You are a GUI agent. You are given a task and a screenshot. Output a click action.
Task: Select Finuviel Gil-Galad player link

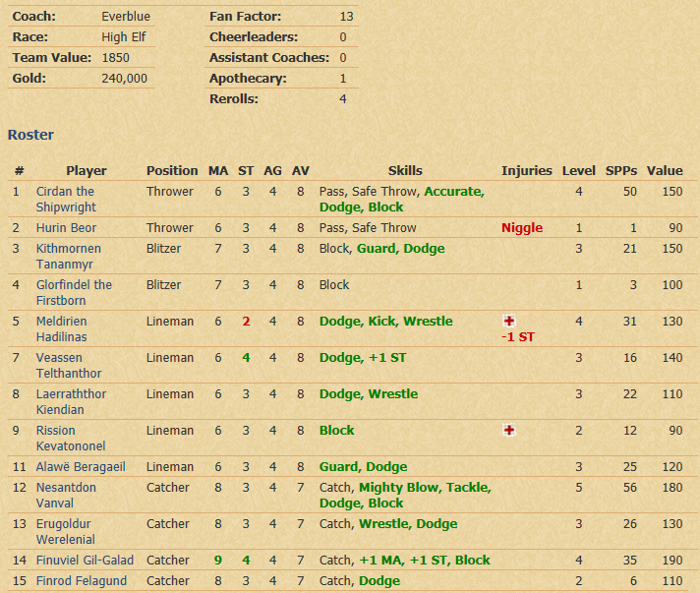click(85, 560)
